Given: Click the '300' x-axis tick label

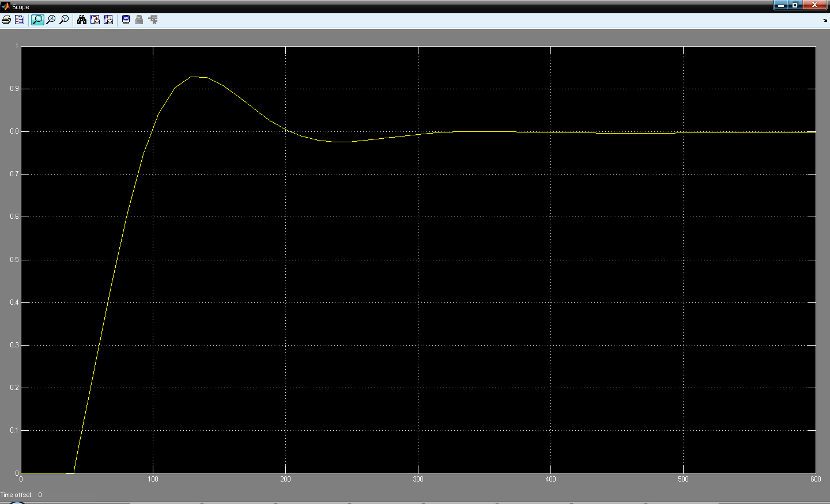Looking at the screenshot, I should pos(418,479).
